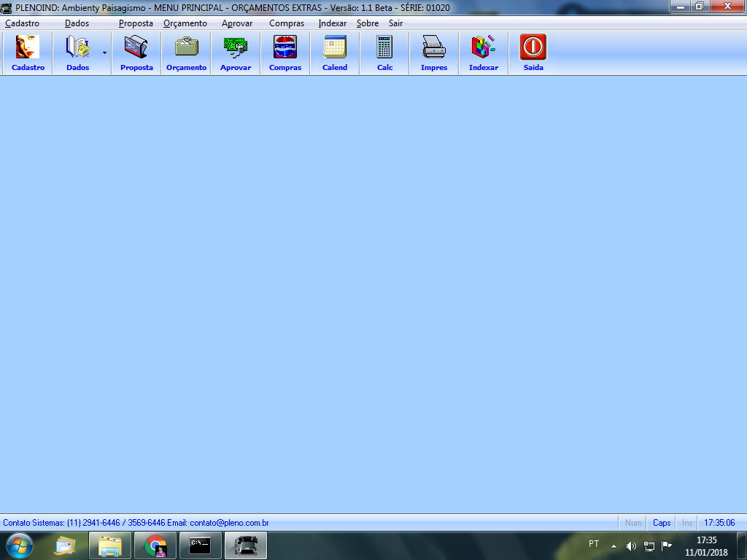Expand the Dados toolbar dropdown arrow
The height and width of the screenshot is (560, 747).
pyautogui.click(x=105, y=52)
